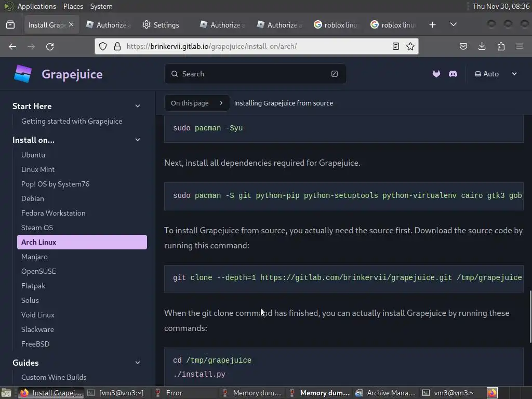The height and width of the screenshot is (399, 532).
Task: Open the Discord icon in header
Action: (453, 74)
